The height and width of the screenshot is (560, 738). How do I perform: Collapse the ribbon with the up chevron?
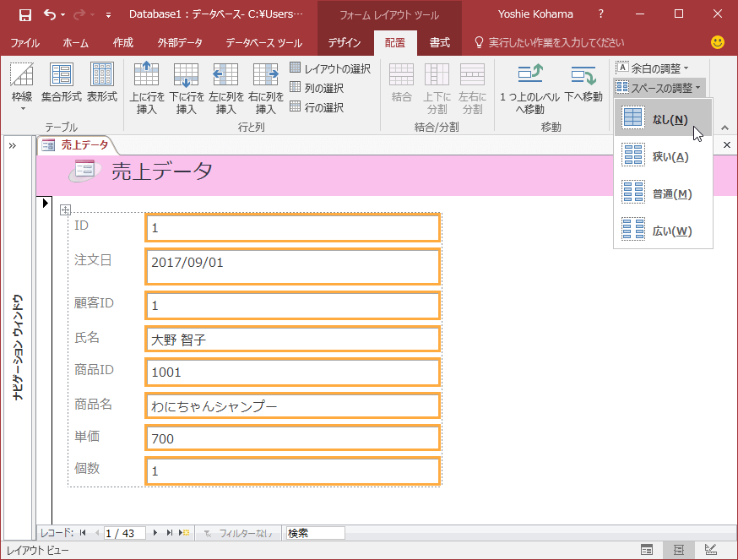tap(724, 128)
